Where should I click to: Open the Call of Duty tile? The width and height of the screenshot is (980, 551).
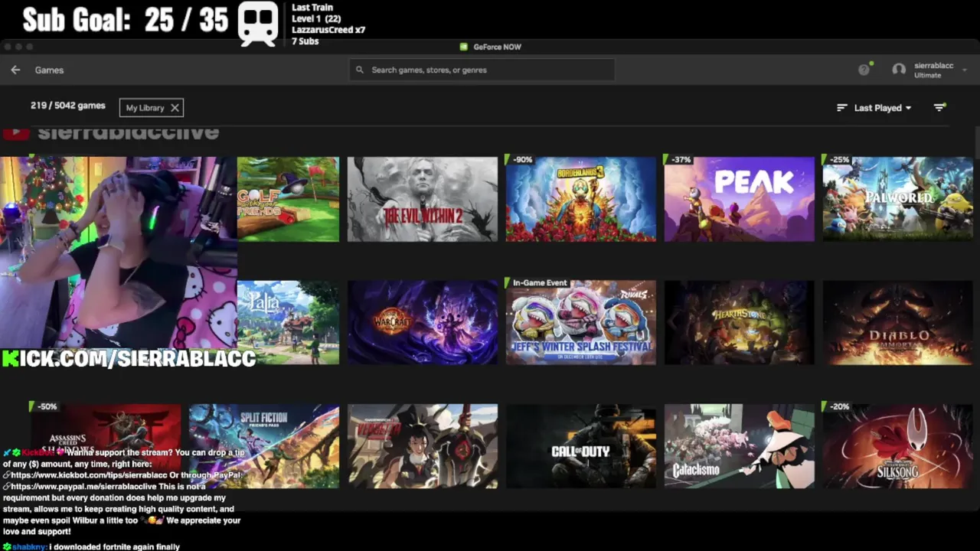(581, 446)
